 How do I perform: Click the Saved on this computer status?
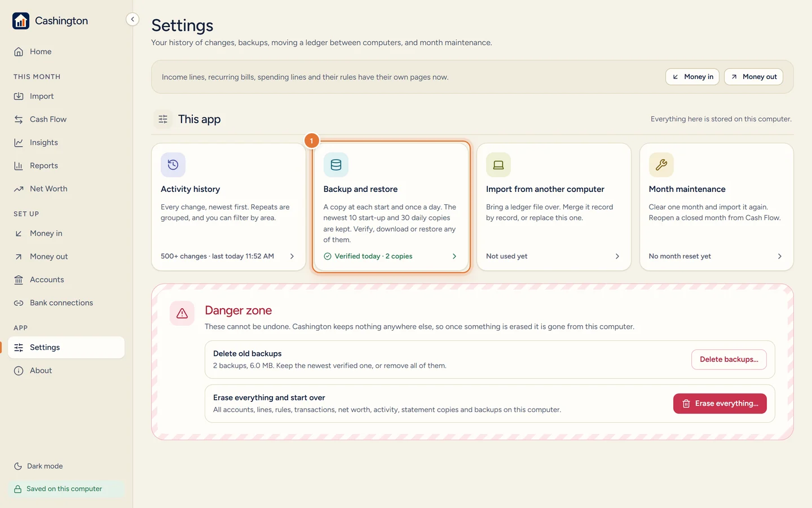point(66,489)
